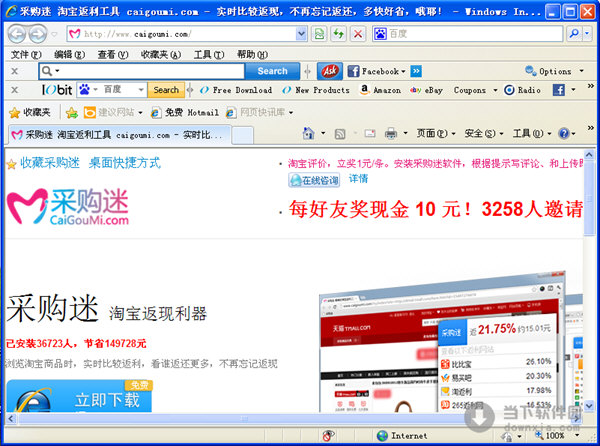Click the New Products link
The image size is (600, 446).
(316, 90)
